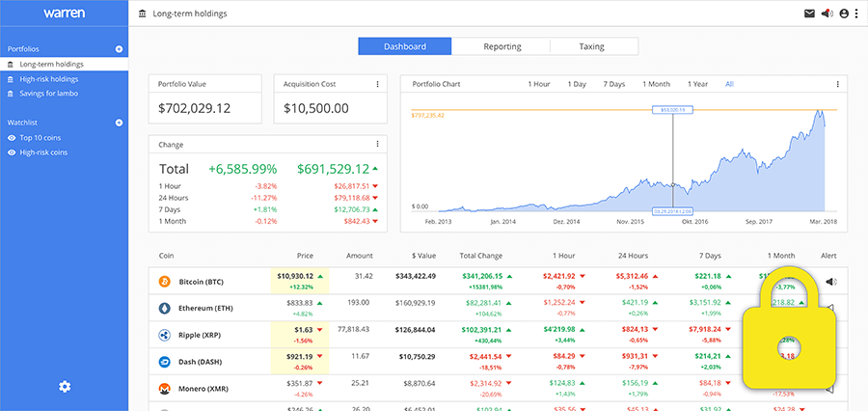Image resolution: width=868 pixels, height=411 pixels.
Task: Open the mail envelope icon
Action: (x=809, y=14)
